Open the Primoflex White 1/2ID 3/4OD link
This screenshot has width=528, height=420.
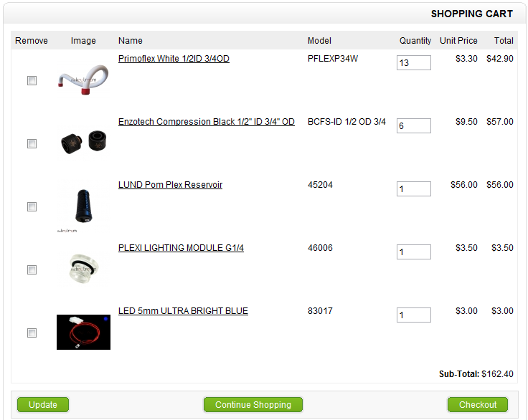[174, 59]
